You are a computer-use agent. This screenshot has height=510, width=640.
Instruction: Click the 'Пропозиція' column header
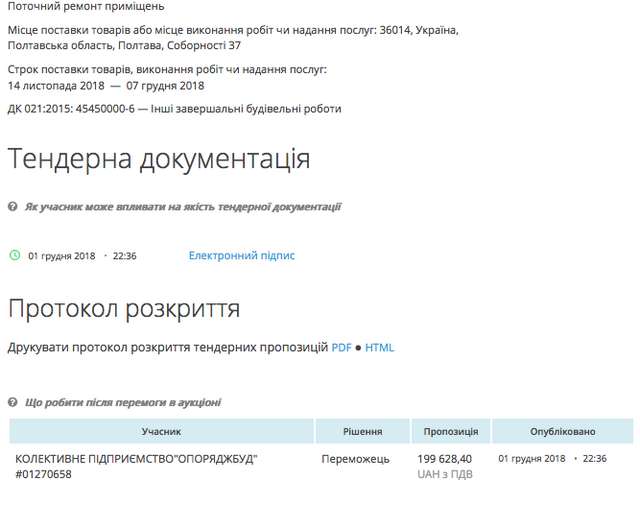[451, 431]
